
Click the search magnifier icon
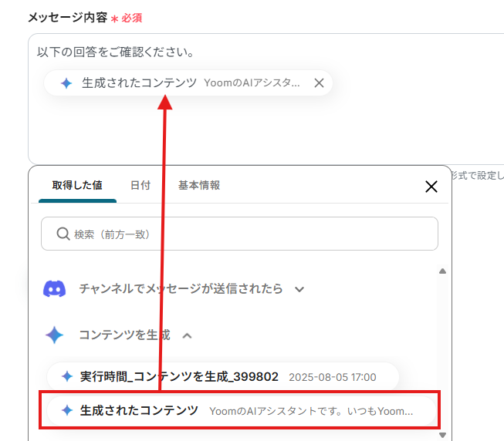tap(63, 234)
